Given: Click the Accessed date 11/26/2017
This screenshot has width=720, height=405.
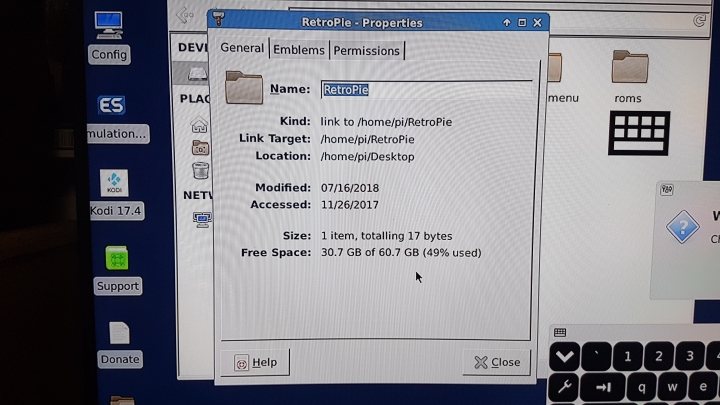Looking at the screenshot, I should click(x=350, y=205).
